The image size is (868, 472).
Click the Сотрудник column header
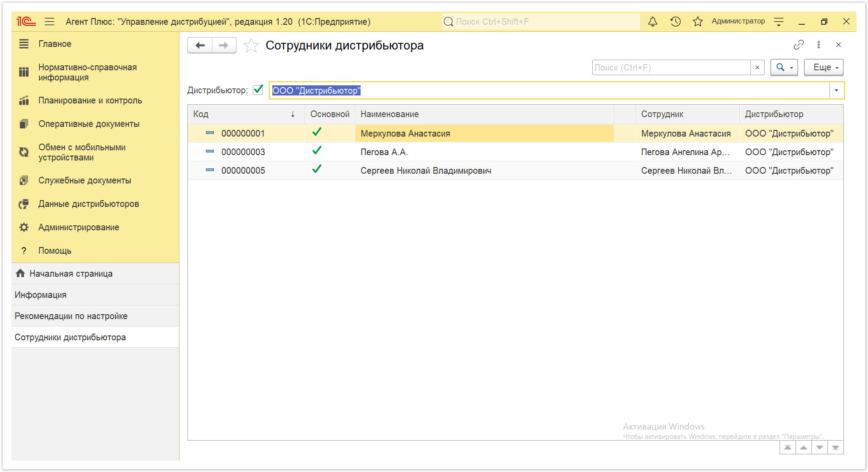coord(687,114)
